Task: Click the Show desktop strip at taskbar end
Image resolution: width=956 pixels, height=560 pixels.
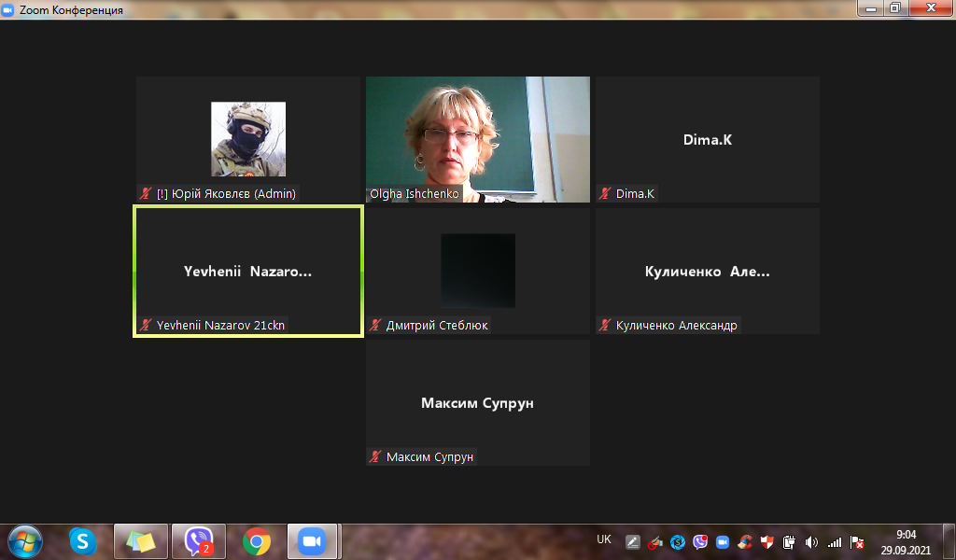Action: click(949, 541)
